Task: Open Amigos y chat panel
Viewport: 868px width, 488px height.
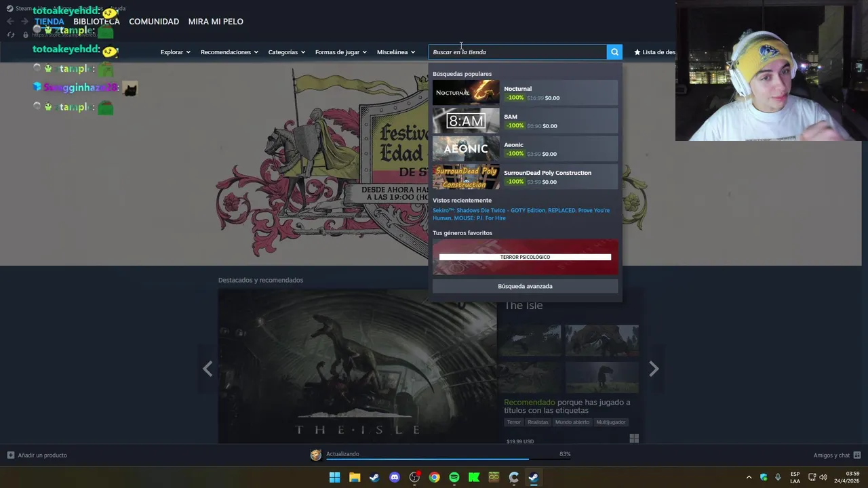Action: (837, 455)
